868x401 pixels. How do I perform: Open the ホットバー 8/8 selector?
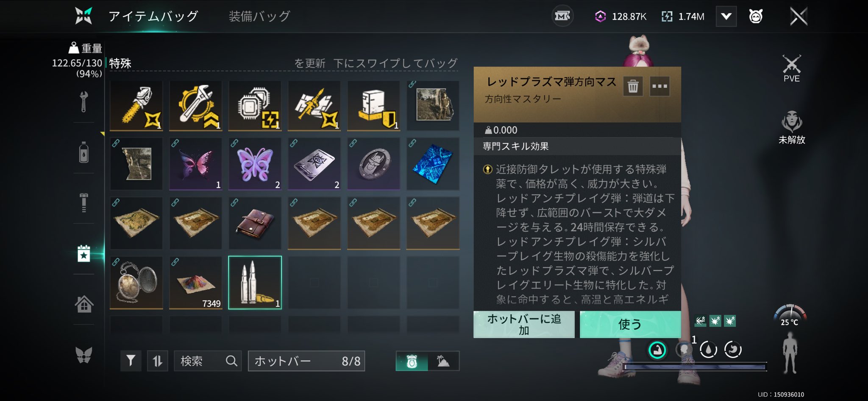(306, 361)
